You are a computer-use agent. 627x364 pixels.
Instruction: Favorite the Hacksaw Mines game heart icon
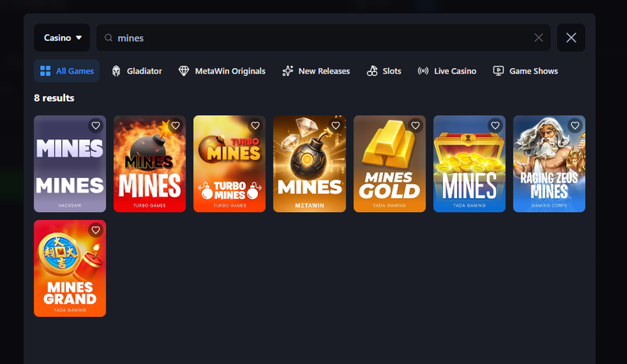point(96,125)
